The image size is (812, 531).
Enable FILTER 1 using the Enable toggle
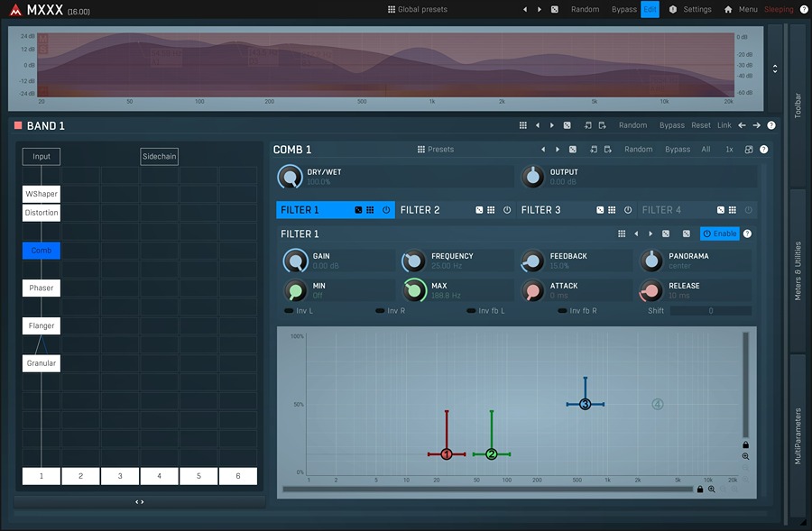point(720,233)
